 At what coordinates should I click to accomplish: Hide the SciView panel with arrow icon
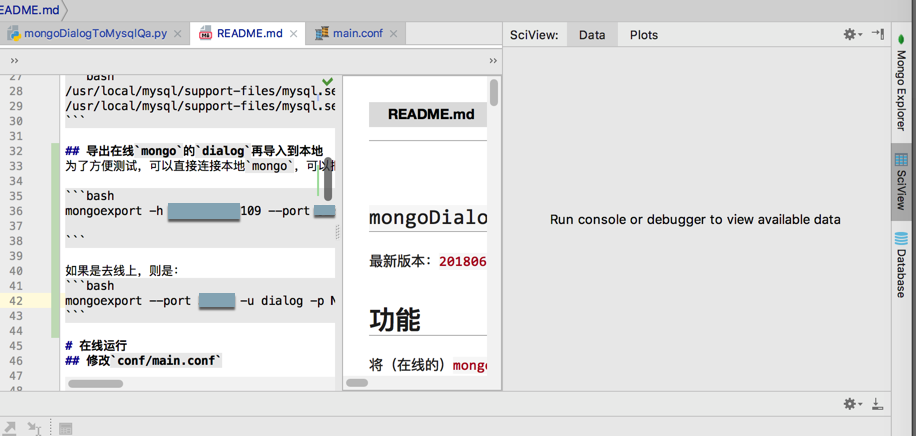(x=877, y=34)
